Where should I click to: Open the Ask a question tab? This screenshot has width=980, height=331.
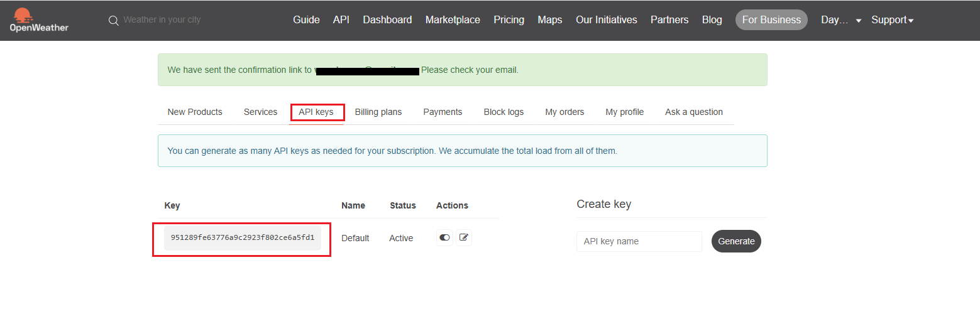[694, 112]
